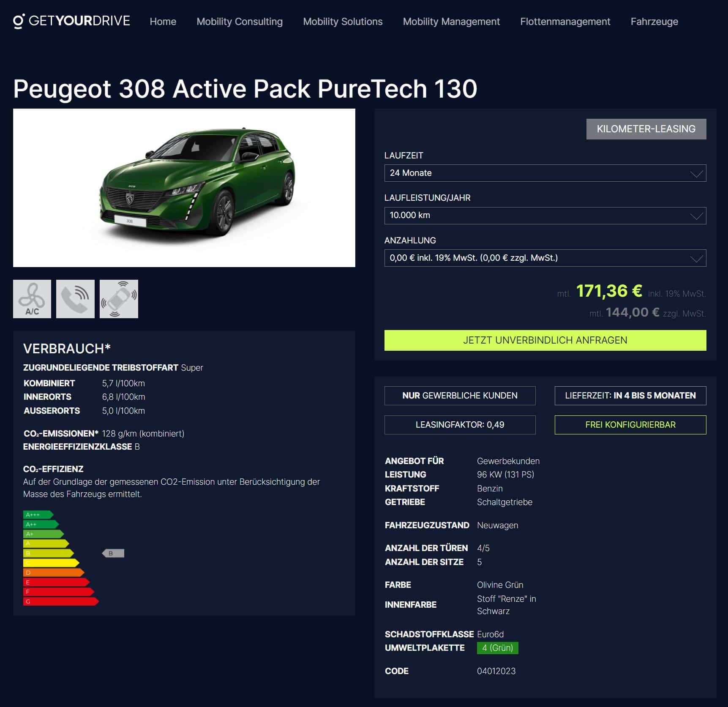This screenshot has height=707, width=728.
Task: Click the gray B efficiency class marker
Action: tap(113, 553)
